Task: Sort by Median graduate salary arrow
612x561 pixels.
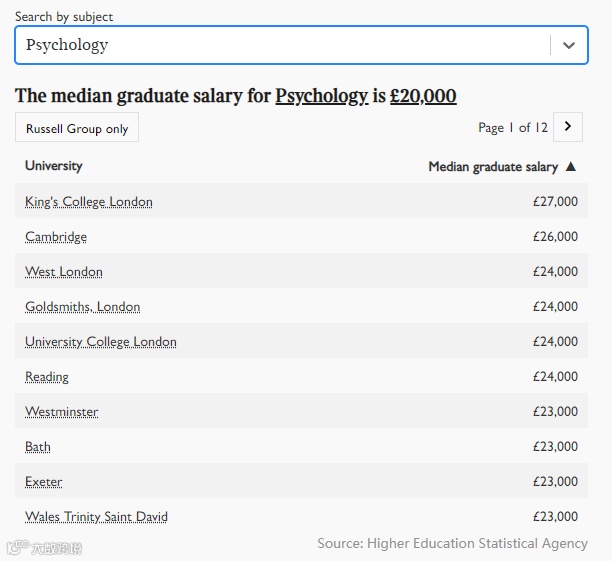Action: pos(571,167)
